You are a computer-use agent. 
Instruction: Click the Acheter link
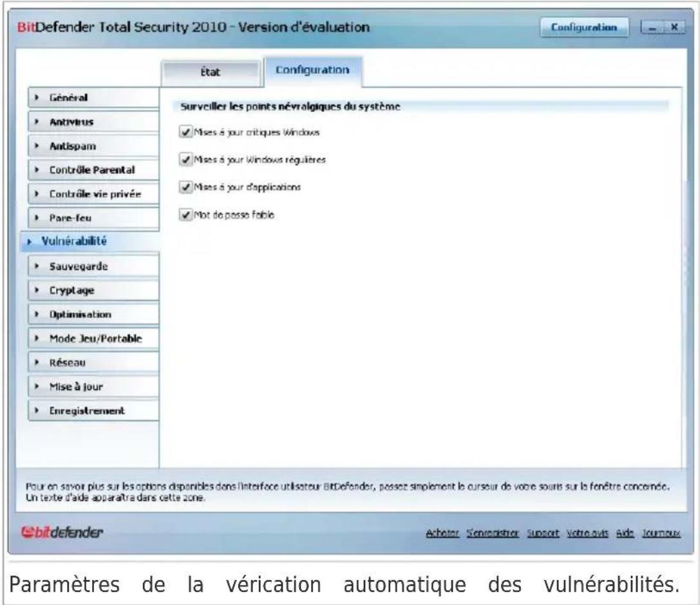pos(442,533)
